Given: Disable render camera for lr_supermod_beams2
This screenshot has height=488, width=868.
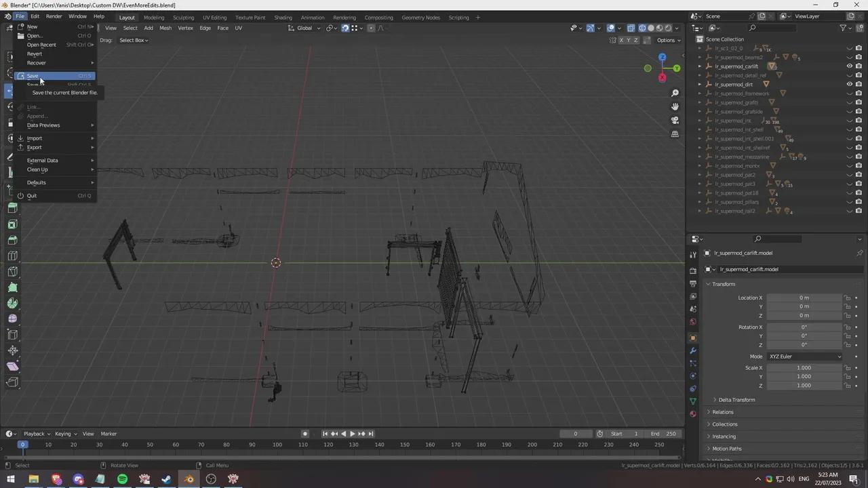Looking at the screenshot, I should (859, 58).
